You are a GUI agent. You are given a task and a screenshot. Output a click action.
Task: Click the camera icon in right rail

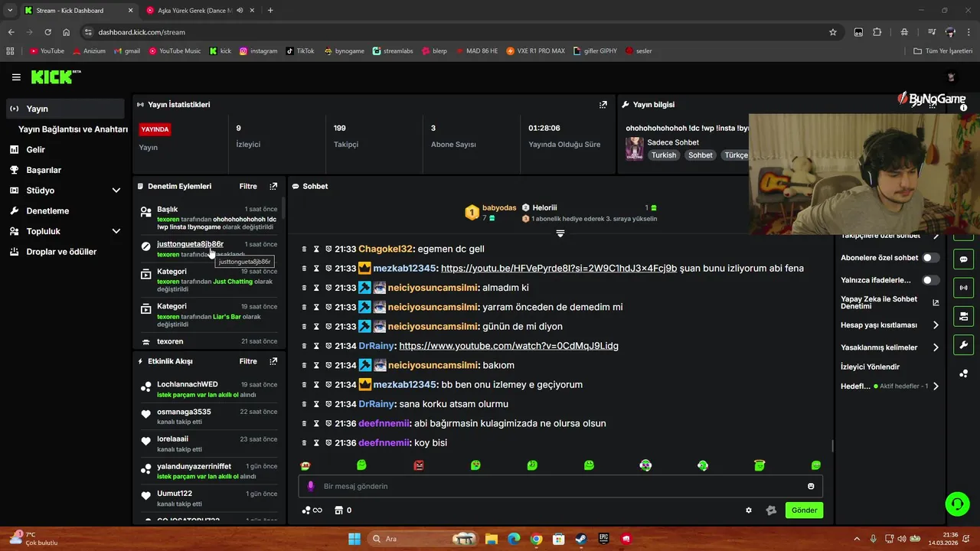tap(963, 316)
